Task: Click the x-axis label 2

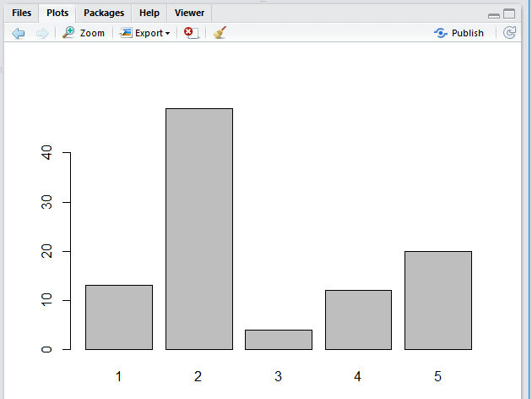Action: [x=198, y=376]
